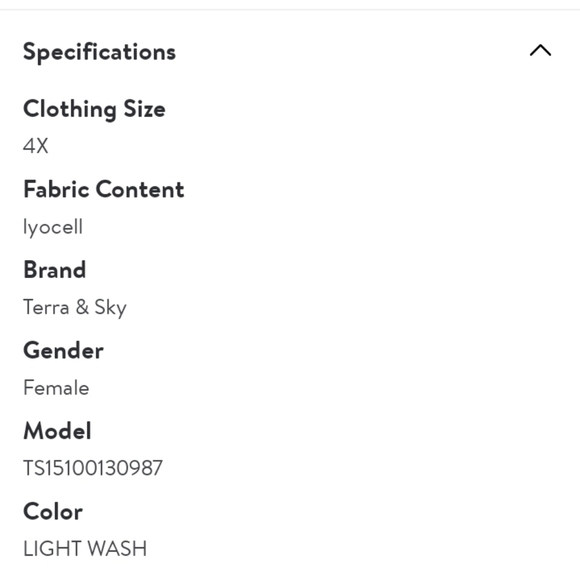Click the Terra & Sky brand text
This screenshot has height=580, width=580.
[75, 308]
